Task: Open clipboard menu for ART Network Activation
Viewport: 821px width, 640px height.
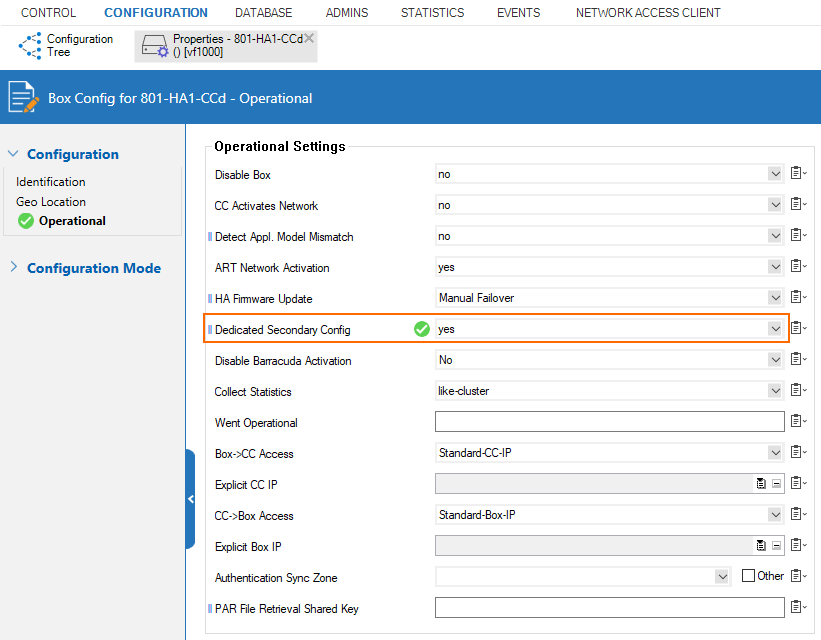Action: [798, 266]
